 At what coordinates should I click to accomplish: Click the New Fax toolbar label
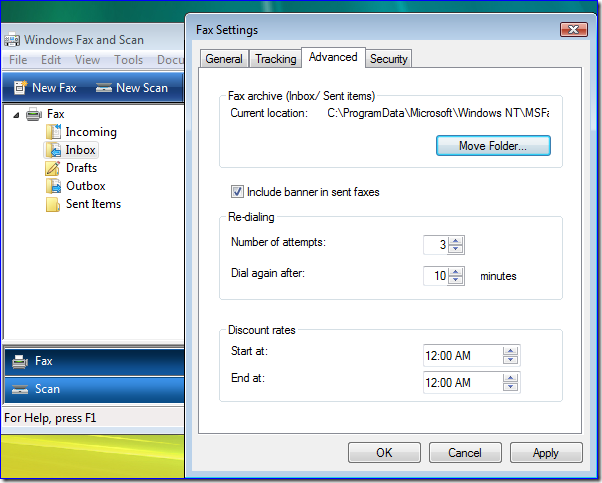54,88
